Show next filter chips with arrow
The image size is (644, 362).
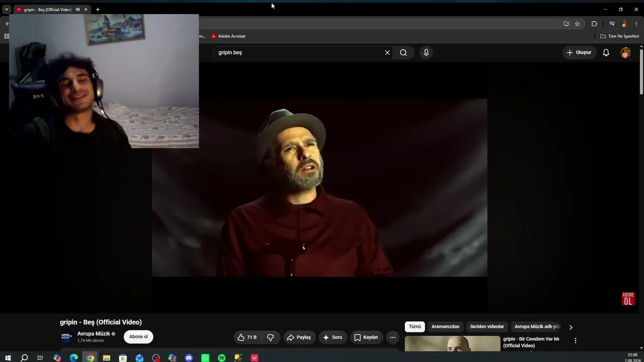pos(571,327)
